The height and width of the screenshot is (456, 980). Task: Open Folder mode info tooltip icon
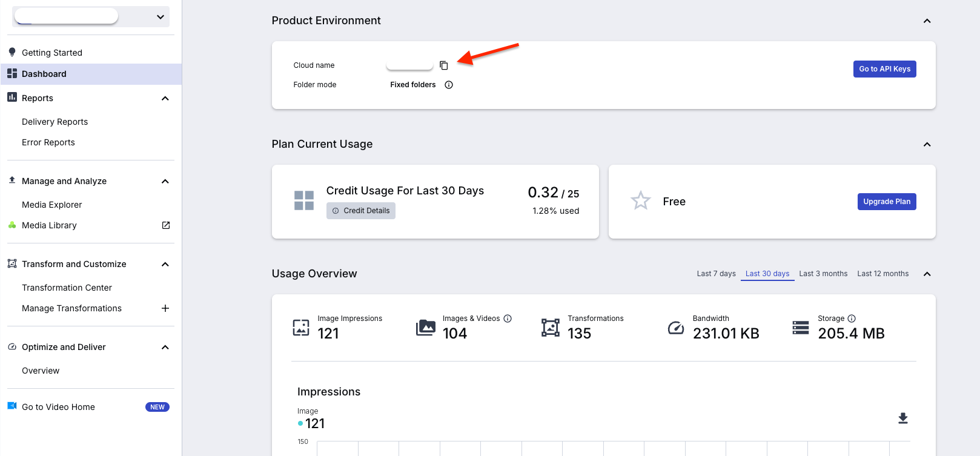tap(449, 85)
